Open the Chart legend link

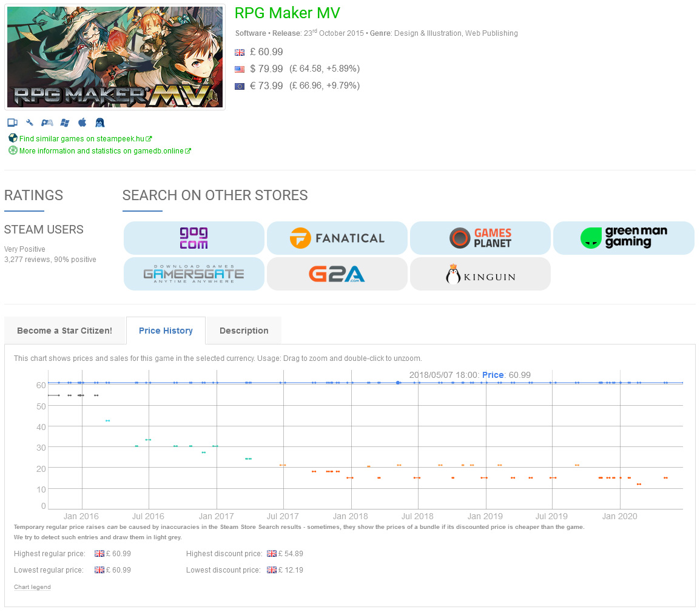(x=32, y=587)
